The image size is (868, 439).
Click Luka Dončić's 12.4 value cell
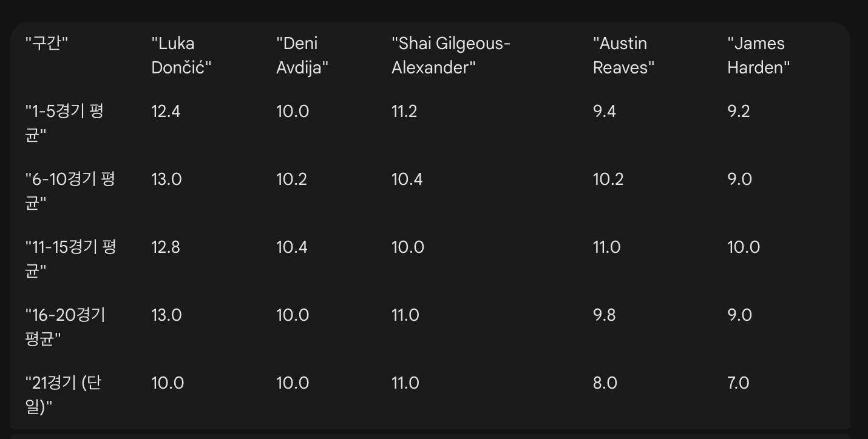(x=166, y=112)
